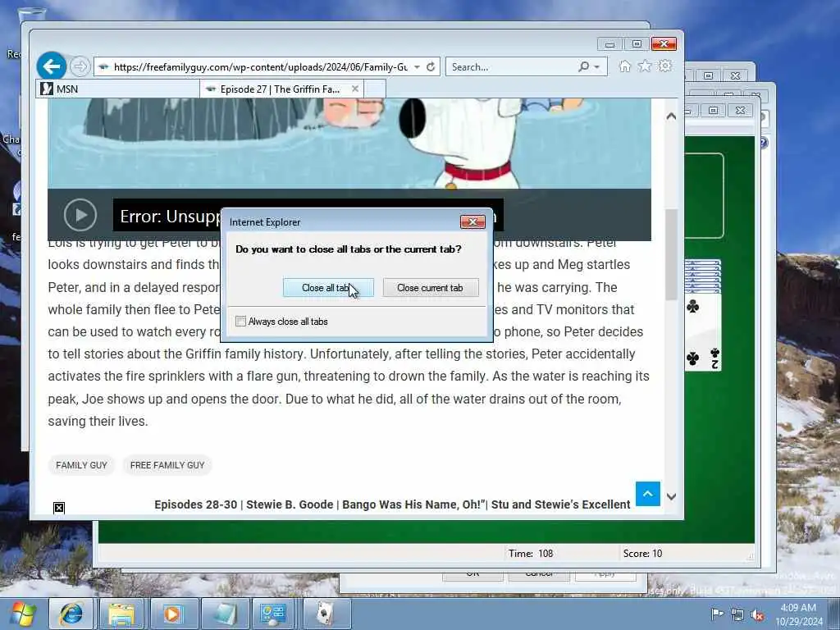Open the Windows Start button
This screenshot has height=630, width=840.
point(22,614)
